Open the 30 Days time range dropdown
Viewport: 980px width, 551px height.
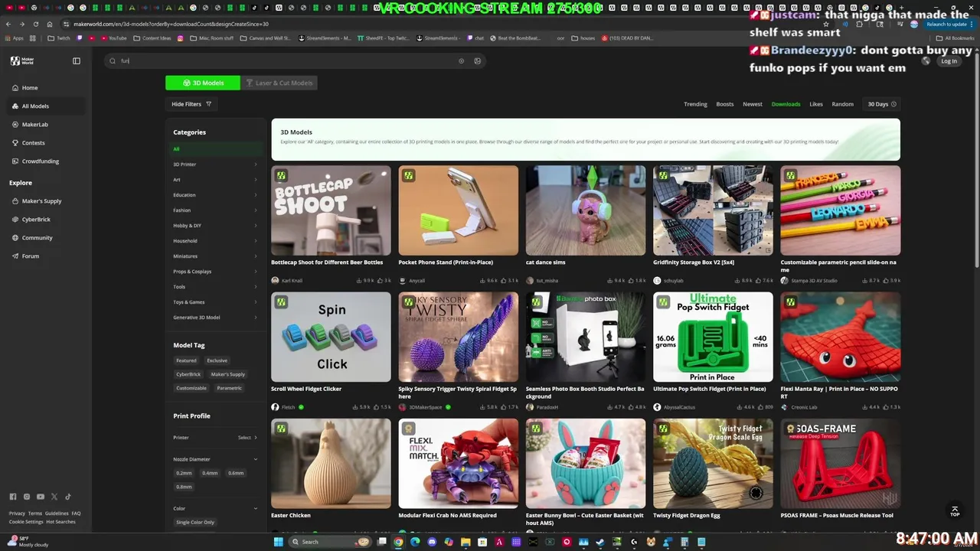pyautogui.click(x=881, y=104)
